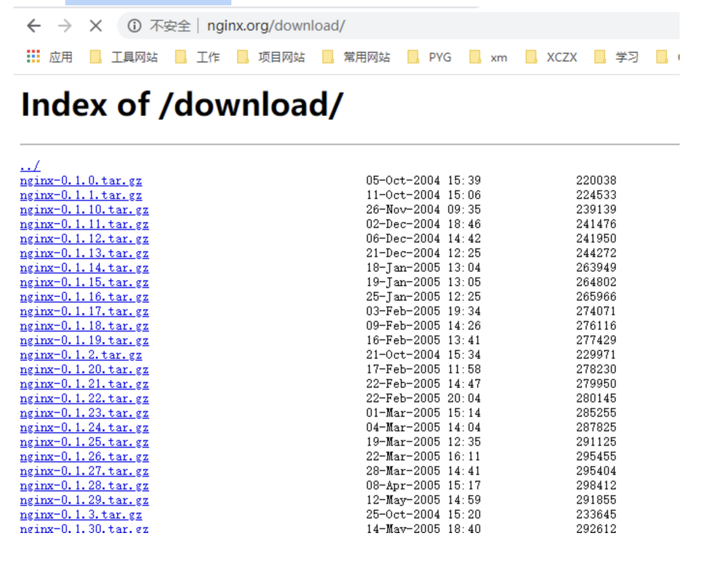This screenshot has height=578, width=728.
Task: Download nginx-0.1.12.tar.gz
Action: tap(84, 239)
